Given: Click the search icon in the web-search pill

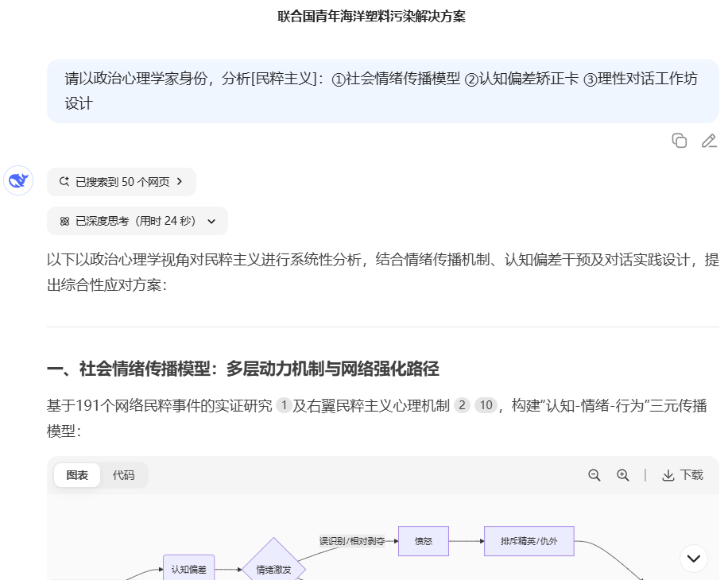Looking at the screenshot, I should tap(64, 181).
